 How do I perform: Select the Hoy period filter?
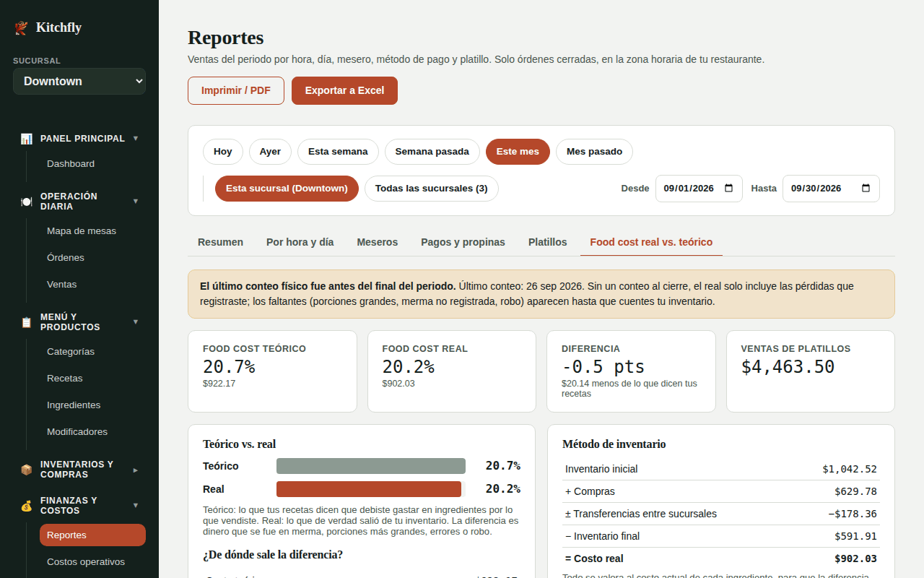(223, 152)
